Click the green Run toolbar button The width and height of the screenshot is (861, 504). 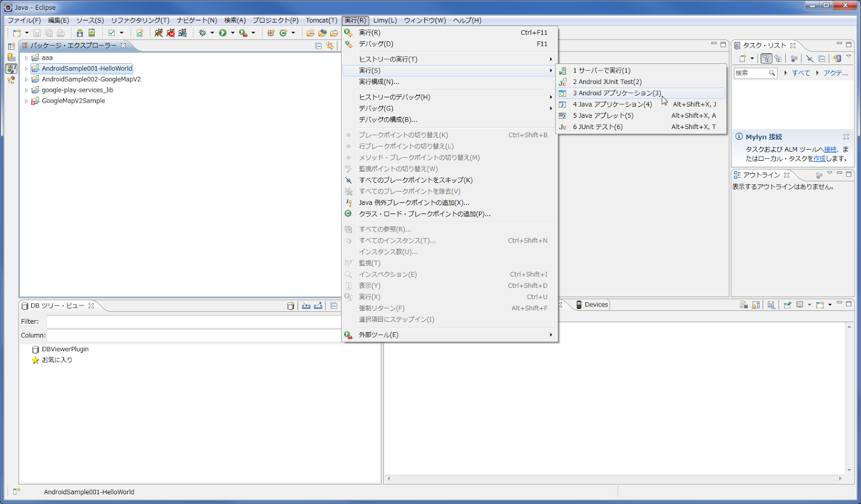click(223, 33)
